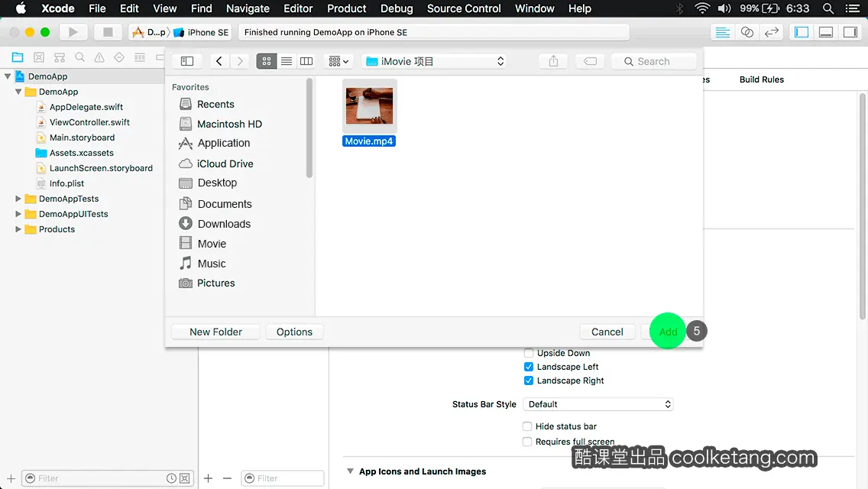Open the Product menu
The width and height of the screenshot is (868, 489).
tap(347, 8)
